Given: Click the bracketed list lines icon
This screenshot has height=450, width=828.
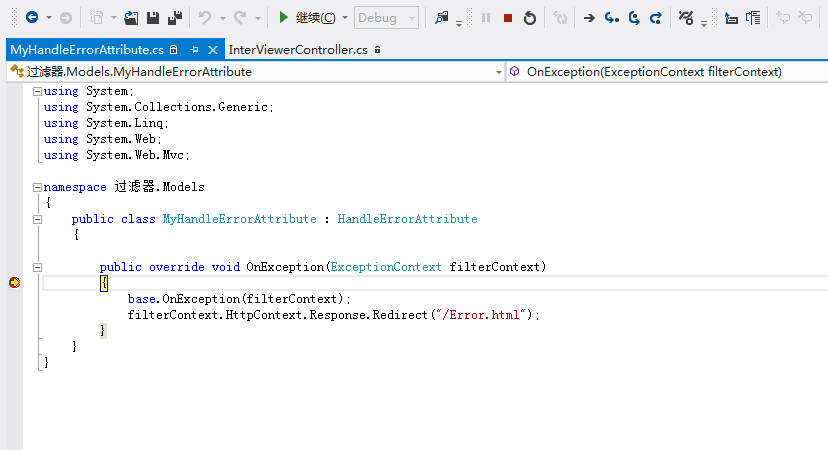Looking at the screenshot, I should tap(754, 18).
